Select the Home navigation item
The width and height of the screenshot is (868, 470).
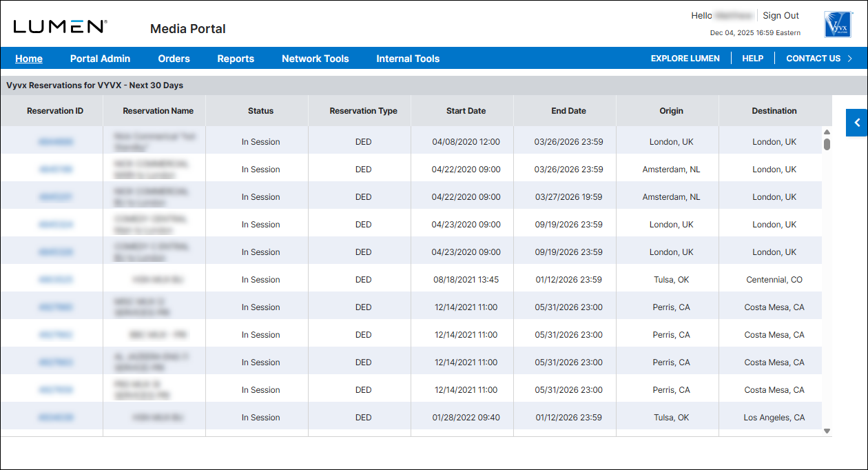pos(29,59)
